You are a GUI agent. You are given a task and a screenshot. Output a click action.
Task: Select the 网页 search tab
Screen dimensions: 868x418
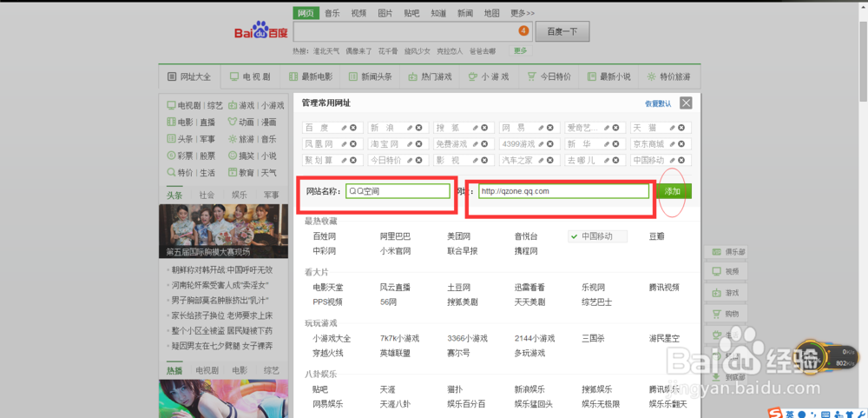click(306, 13)
